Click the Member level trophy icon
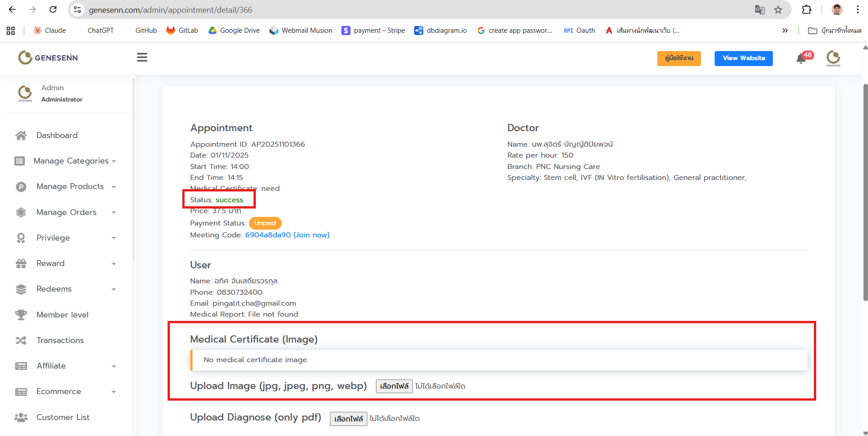The height and width of the screenshot is (436, 868). click(21, 315)
